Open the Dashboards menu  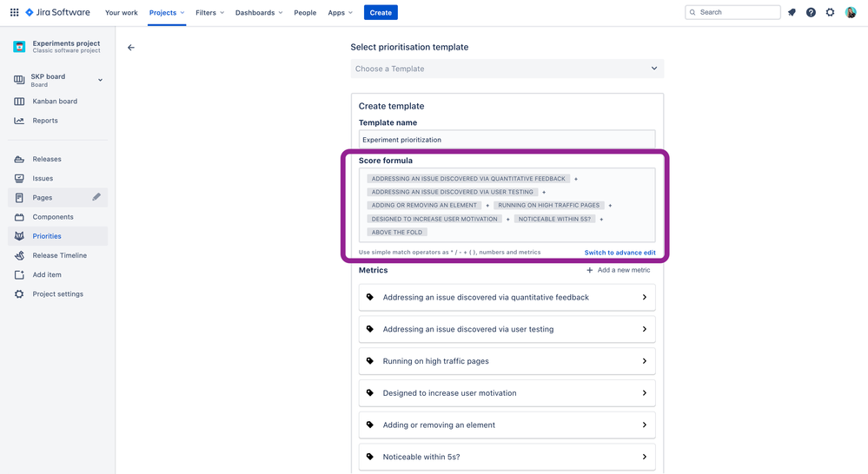[259, 13]
